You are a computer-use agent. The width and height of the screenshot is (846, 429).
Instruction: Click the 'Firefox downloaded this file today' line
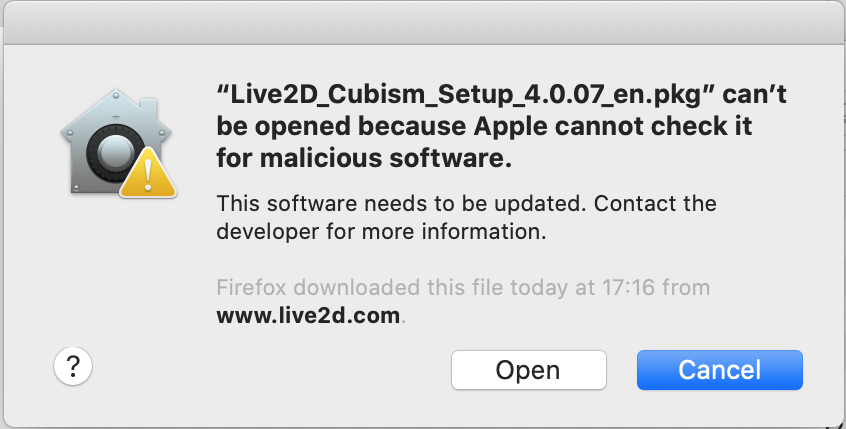click(x=463, y=288)
